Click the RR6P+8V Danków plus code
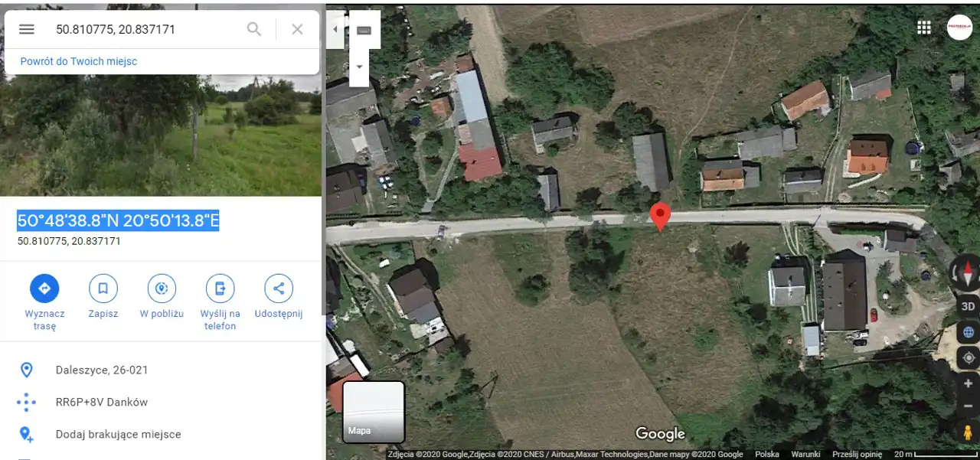Screen dimensions: 980x460 102,402
